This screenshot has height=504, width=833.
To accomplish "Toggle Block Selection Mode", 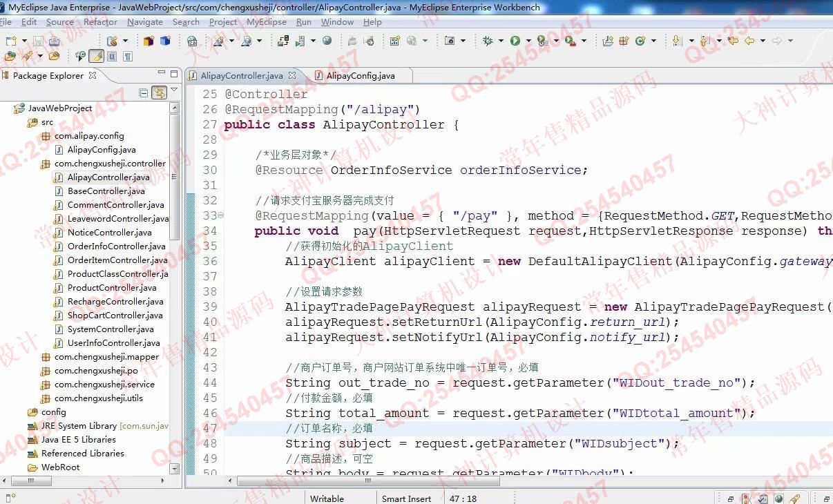I will pyautogui.click(x=112, y=56).
